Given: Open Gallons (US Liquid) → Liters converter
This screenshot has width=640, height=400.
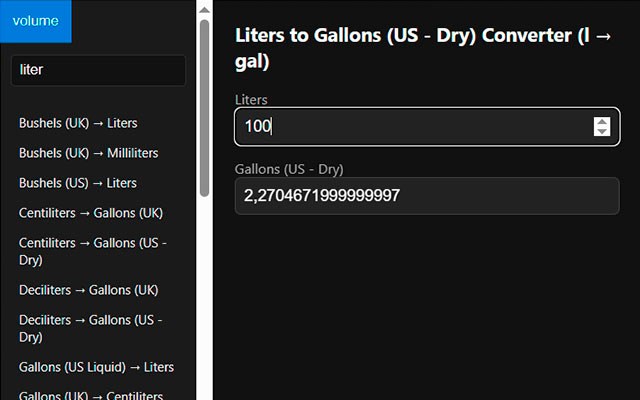Looking at the screenshot, I should tap(96, 367).
